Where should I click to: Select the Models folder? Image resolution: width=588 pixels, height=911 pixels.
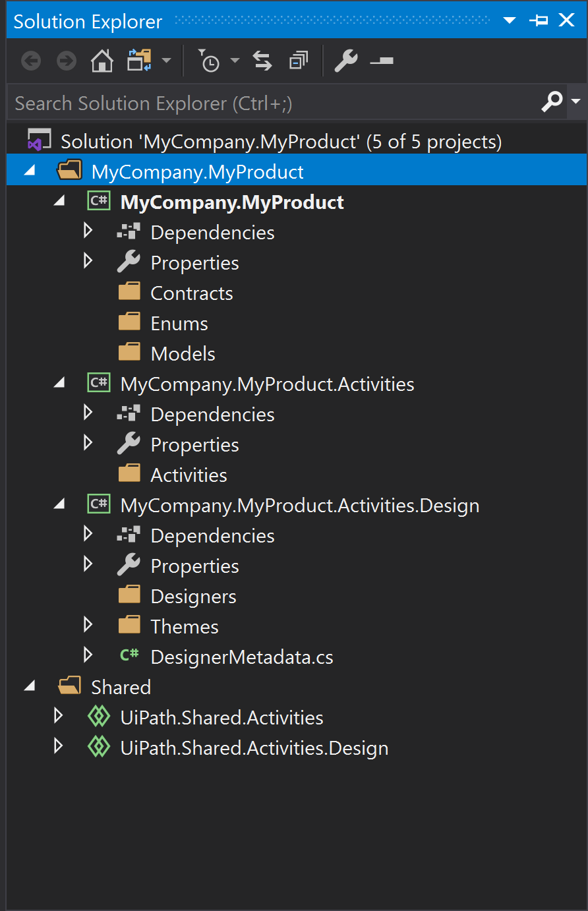[183, 354]
